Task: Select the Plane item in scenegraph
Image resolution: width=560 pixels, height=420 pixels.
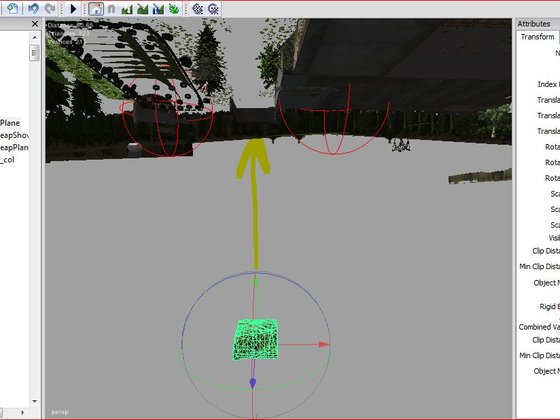Action: [10, 123]
